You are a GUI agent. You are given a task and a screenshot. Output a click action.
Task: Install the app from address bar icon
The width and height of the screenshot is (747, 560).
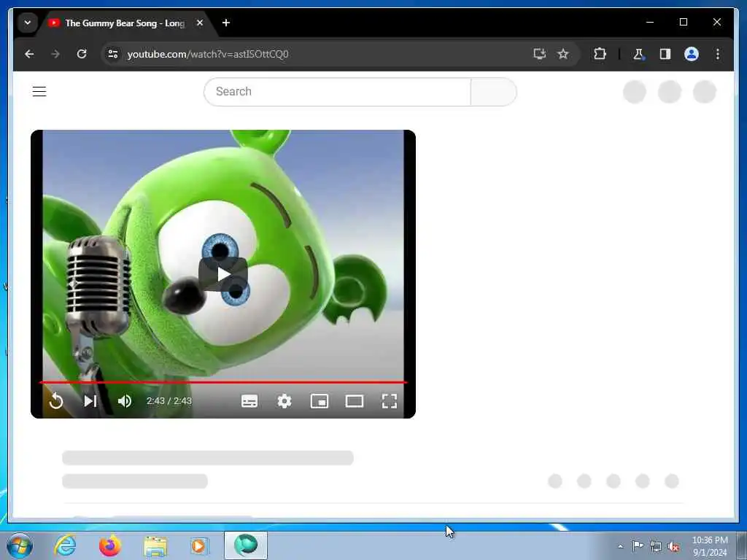(x=539, y=54)
